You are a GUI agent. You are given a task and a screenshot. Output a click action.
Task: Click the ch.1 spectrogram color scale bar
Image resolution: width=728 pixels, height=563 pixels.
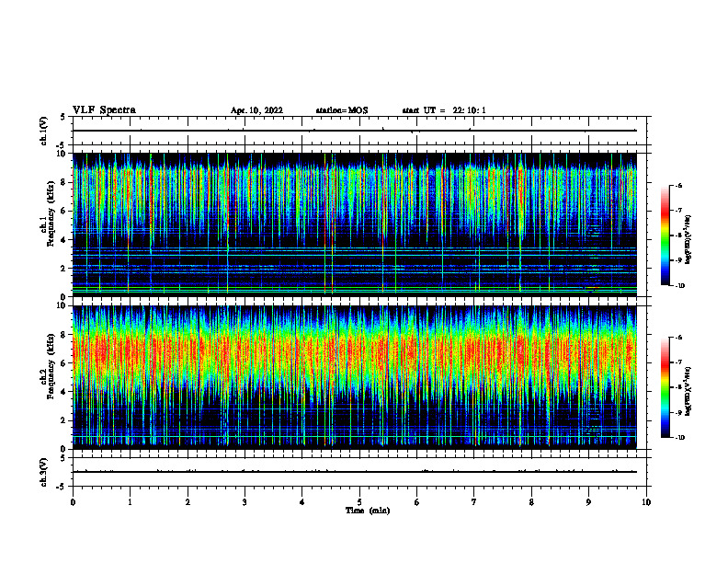665,236
